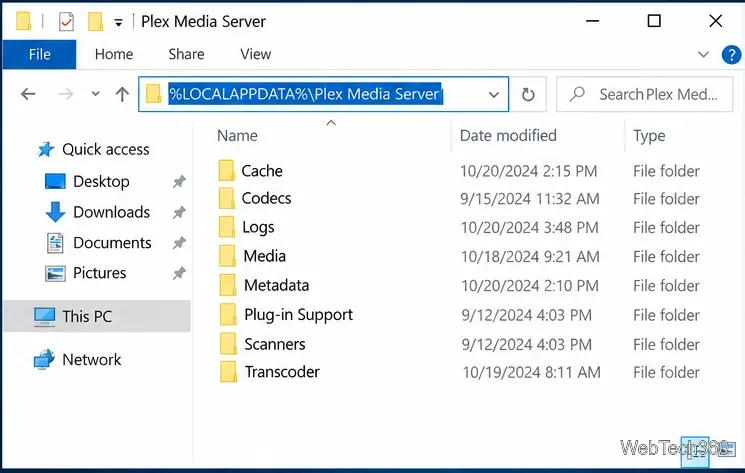The image size is (745, 473).
Task: Open Downloads in Quick access
Action: point(112,212)
